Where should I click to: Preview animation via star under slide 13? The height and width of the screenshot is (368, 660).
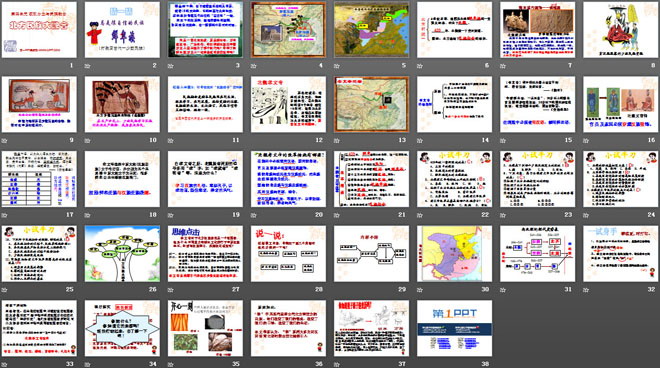337,140
